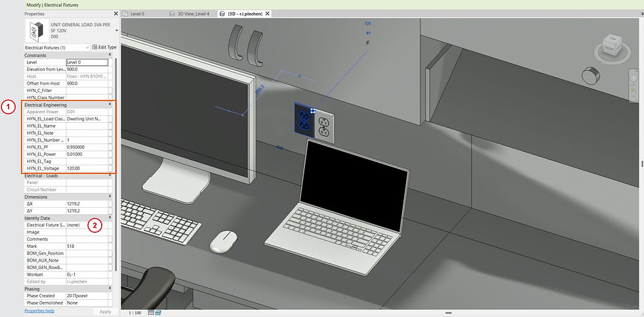This screenshot has width=644, height=317.
Task: Click the TOP face of the ViewCube
Action: (614, 40)
